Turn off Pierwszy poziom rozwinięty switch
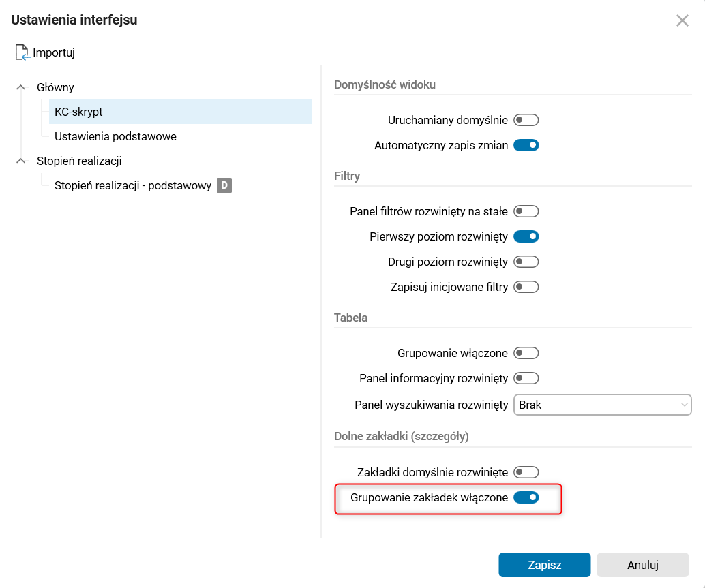This screenshot has width=705, height=588. click(526, 236)
